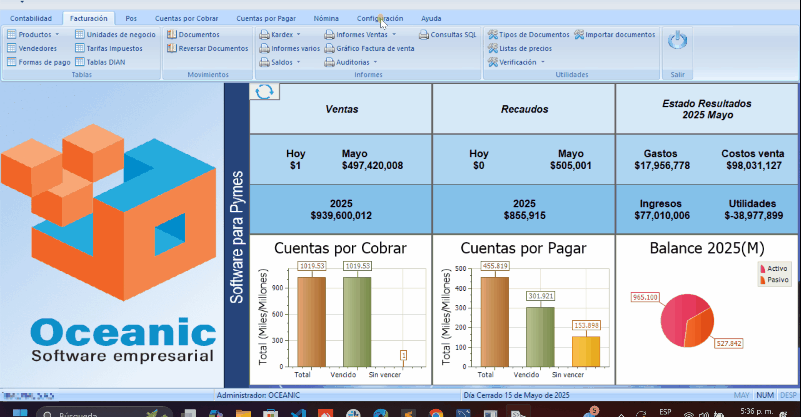801x417 pixels.
Task: Open Listas de precios
Action: point(521,48)
